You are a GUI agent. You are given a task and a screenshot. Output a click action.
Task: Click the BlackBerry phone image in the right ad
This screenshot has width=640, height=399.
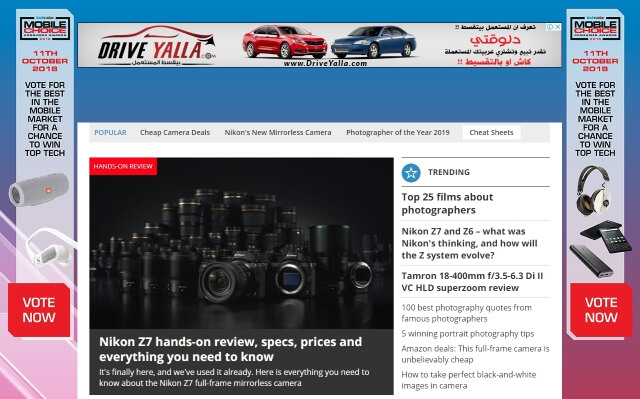[606, 236]
